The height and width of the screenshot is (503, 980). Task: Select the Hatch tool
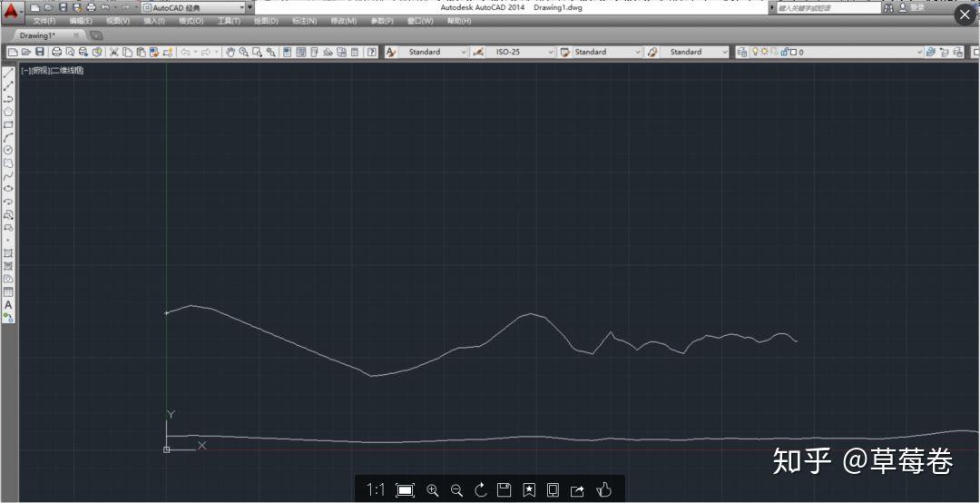pyautogui.click(x=8, y=253)
